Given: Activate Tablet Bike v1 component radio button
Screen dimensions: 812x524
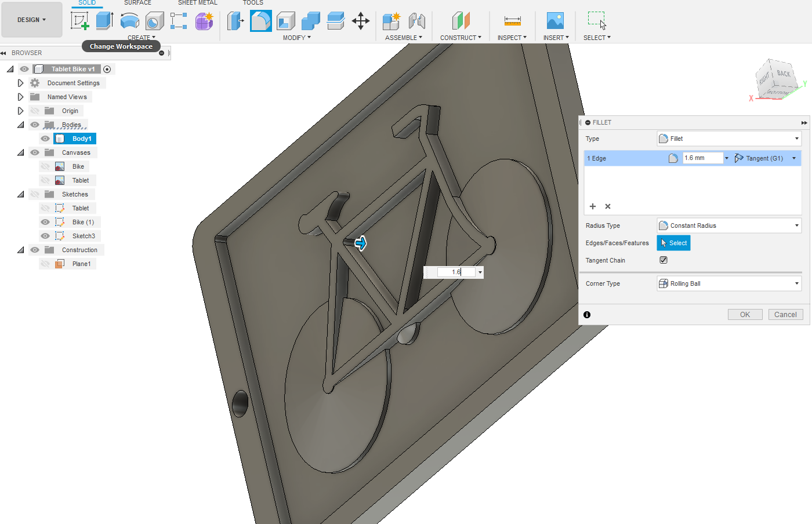Looking at the screenshot, I should [107, 69].
